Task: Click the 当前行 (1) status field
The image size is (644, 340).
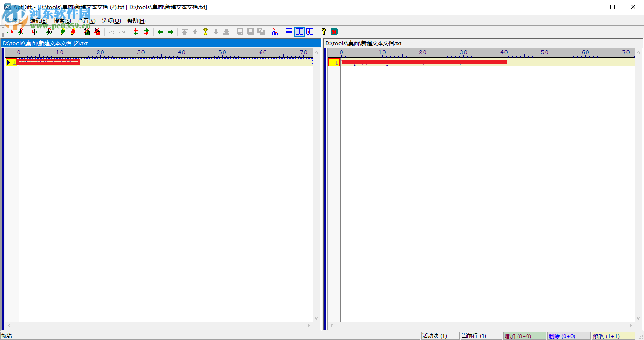Action: 481,336
